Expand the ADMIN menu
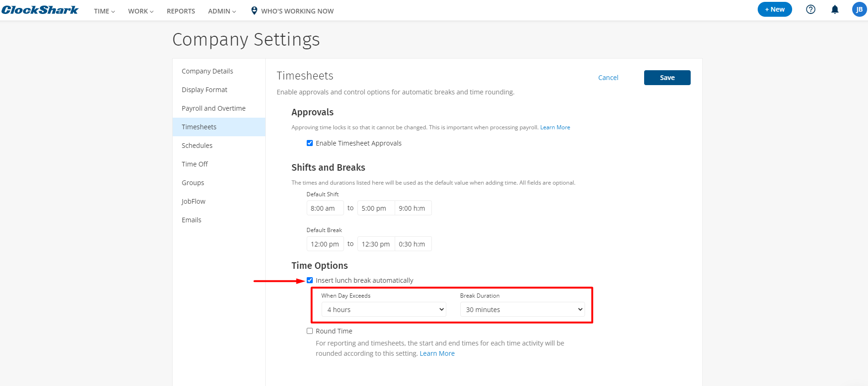The image size is (868, 386). (222, 11)
